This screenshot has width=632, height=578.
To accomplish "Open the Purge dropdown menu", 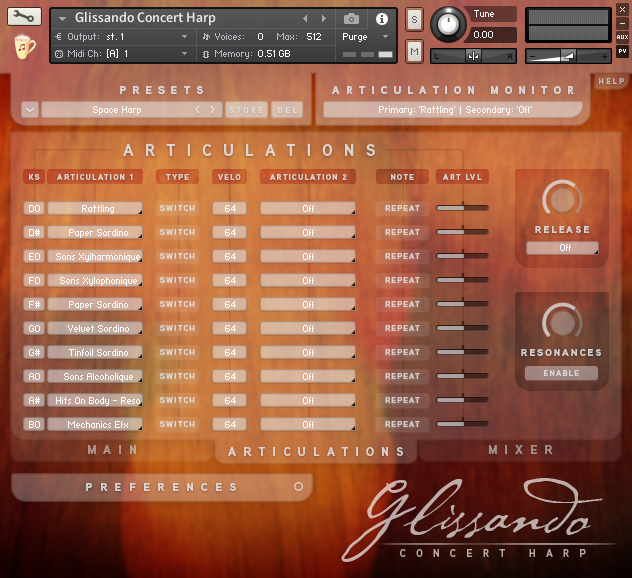I will click(x=365, y=37).
